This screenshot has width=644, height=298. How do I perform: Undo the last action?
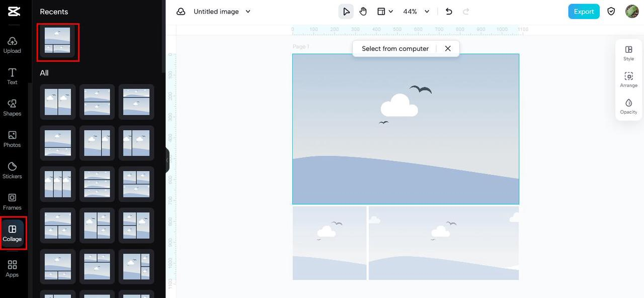point(449,12)
